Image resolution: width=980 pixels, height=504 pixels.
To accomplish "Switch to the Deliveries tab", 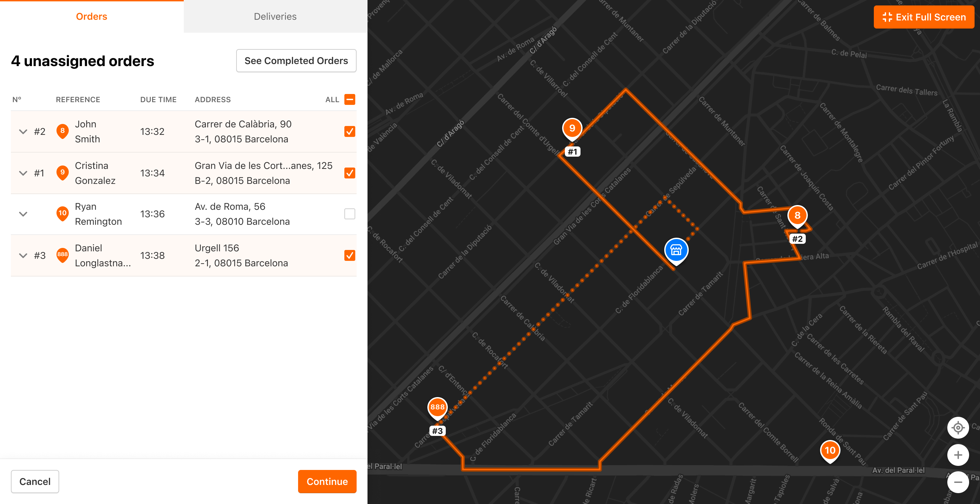I will 275,16.
